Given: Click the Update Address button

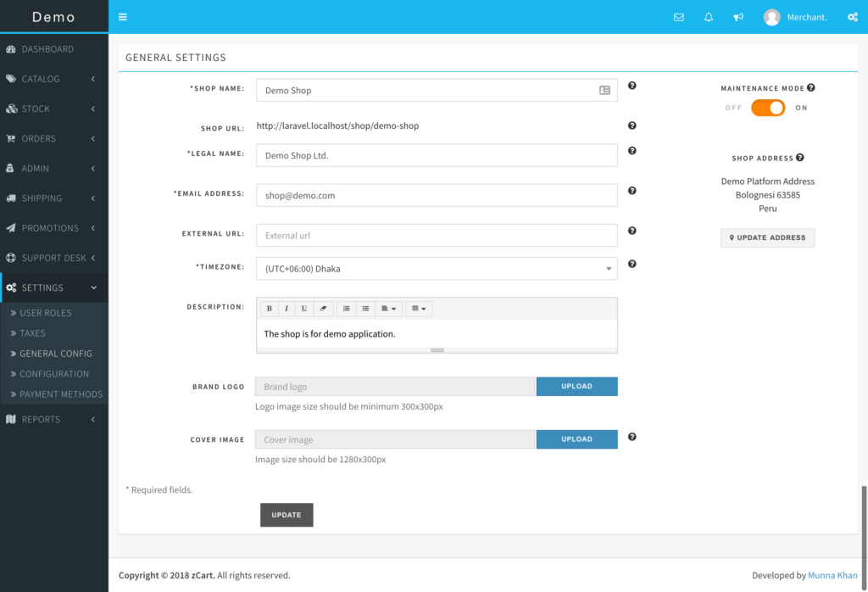Looking at the screenshot, I should point(767,237).
